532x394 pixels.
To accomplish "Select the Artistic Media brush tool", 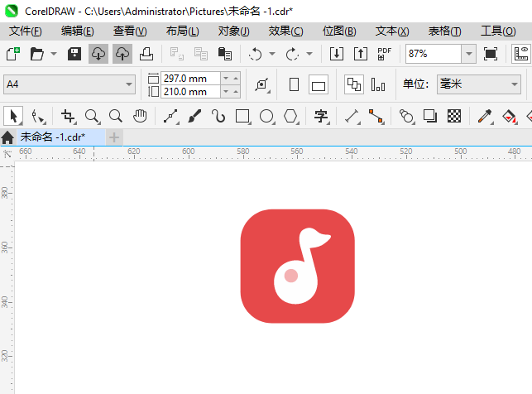I will 194,117.
